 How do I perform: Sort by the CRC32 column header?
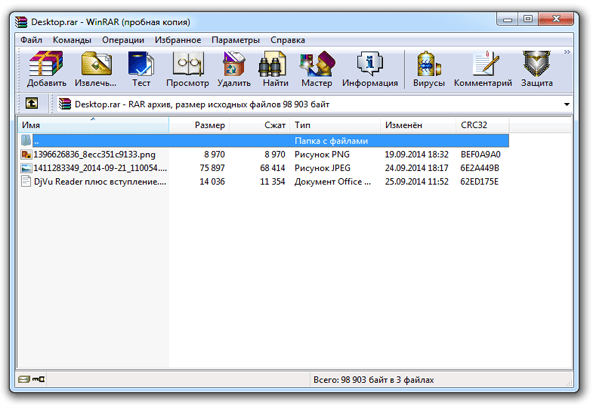483,125
